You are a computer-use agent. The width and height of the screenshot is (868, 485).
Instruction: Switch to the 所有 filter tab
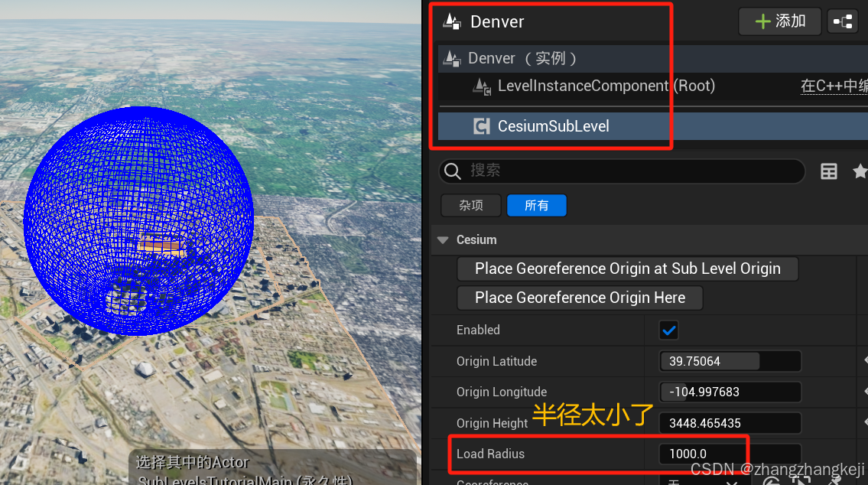(x=536, y=206)
